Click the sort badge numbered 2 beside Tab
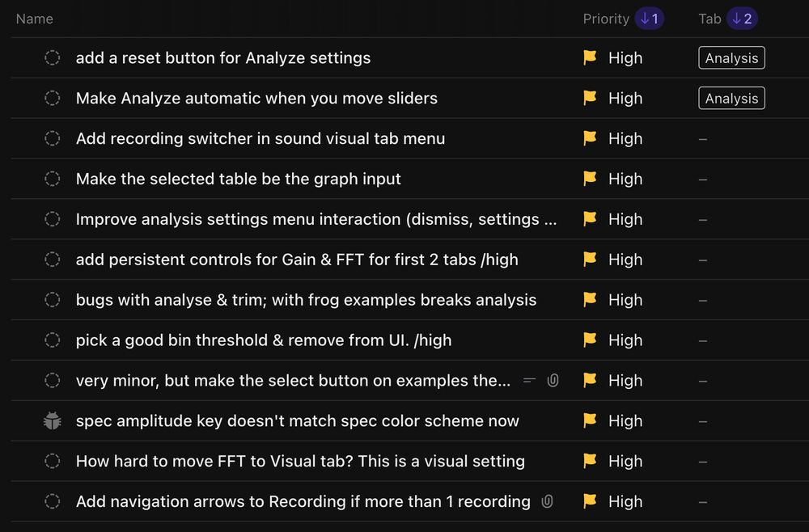The width and height of the screenshot is (809, 532). tap(742, 18)
